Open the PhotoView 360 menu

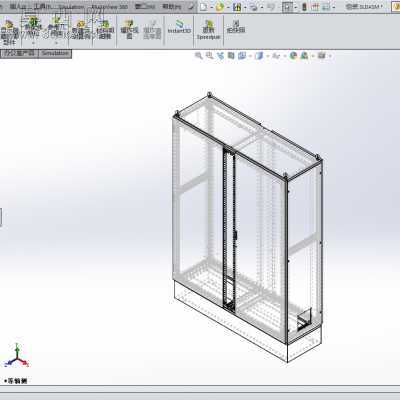tap(110, 7)
